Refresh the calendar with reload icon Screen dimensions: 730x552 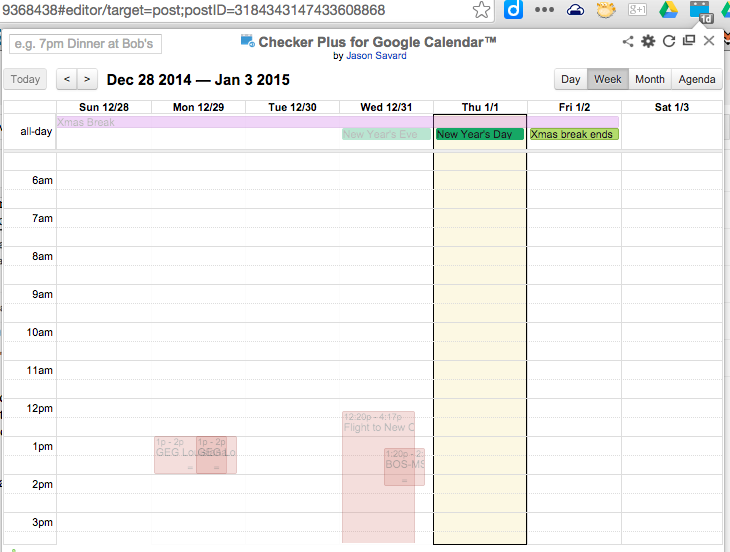[x=669, y=41]
